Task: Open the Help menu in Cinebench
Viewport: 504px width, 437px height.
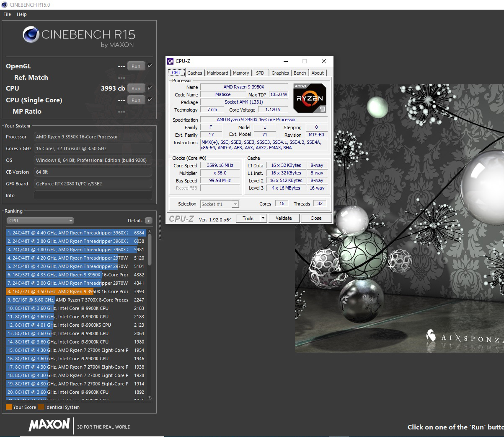Action: 22,14
